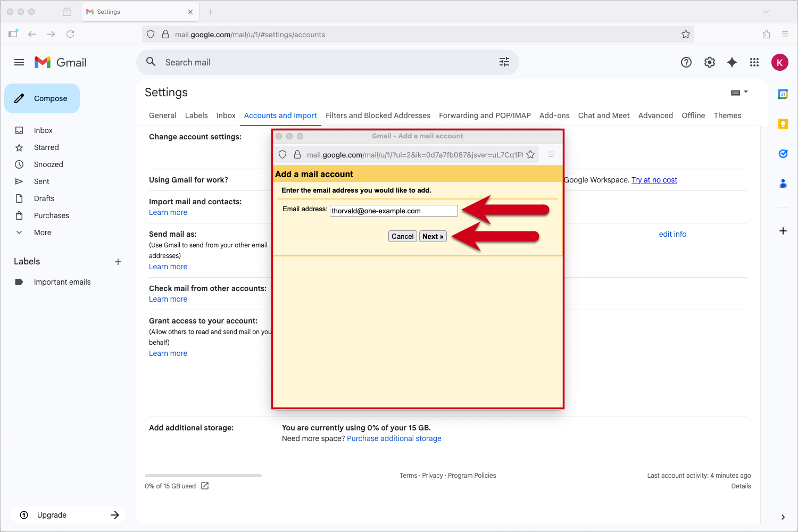Viewport: 798px width, 532px height.
Task: Click the Compose pencil button
Action: click(42, 98)
